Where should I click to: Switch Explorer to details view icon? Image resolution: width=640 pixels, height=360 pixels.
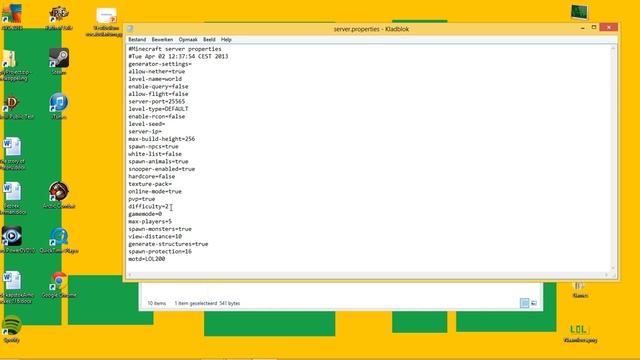[x=524, y=303]
